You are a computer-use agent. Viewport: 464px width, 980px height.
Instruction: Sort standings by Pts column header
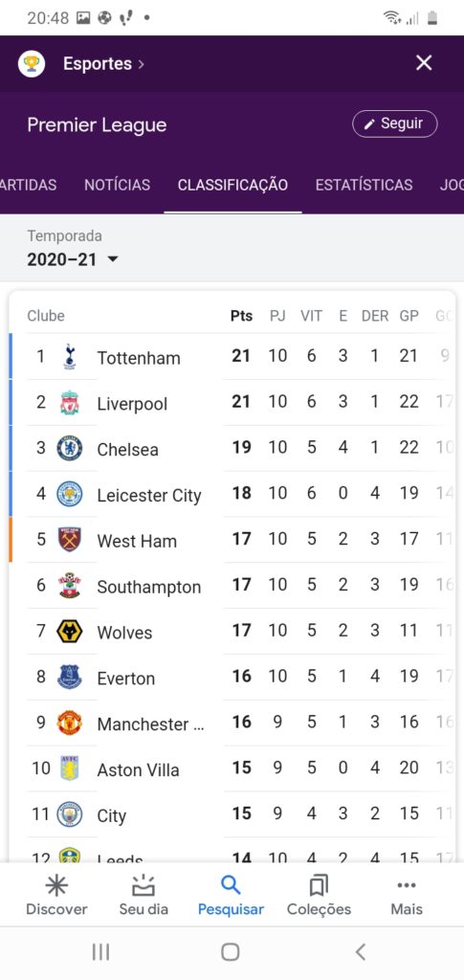242,316
